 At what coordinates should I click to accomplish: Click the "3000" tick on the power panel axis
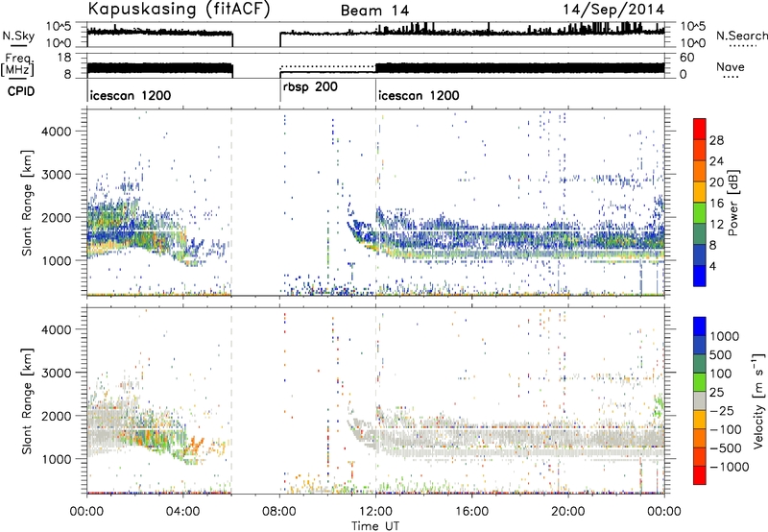(x=56, y=175)
